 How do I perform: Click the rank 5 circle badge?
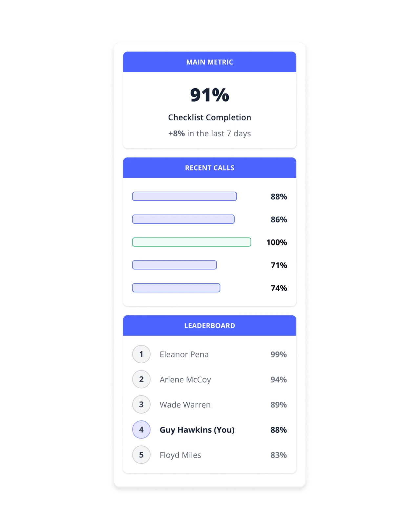click(141, 455)
